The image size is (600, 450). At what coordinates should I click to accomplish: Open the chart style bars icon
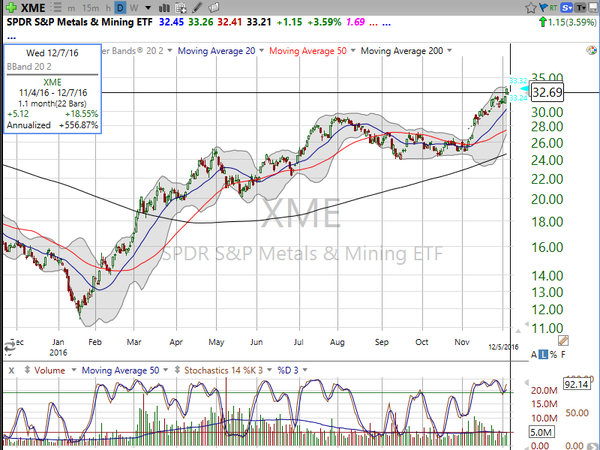point(165,8)
